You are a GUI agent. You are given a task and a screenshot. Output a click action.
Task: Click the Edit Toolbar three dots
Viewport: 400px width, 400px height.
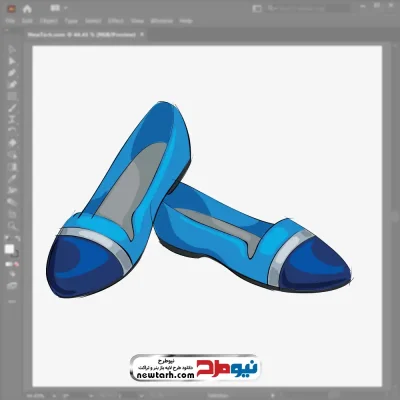pyautogui.click(x=12, y=302)
